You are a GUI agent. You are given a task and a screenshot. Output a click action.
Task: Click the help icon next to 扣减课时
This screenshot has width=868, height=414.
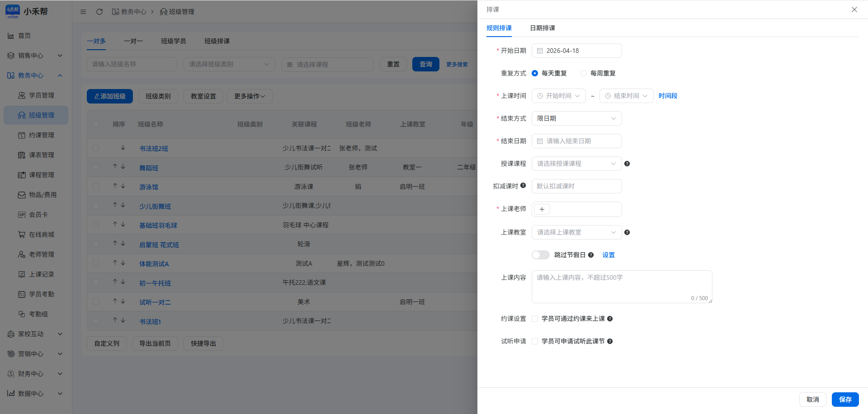tap(523, 186)
